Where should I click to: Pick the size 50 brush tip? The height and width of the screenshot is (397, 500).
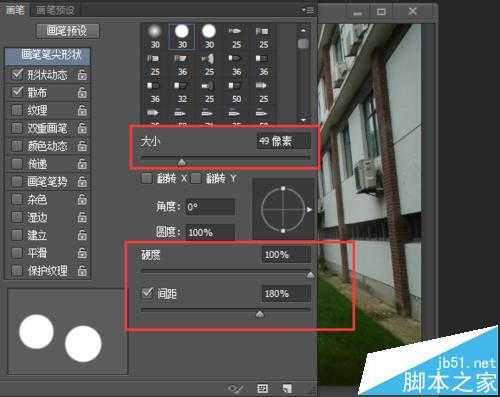pos(236,92)
